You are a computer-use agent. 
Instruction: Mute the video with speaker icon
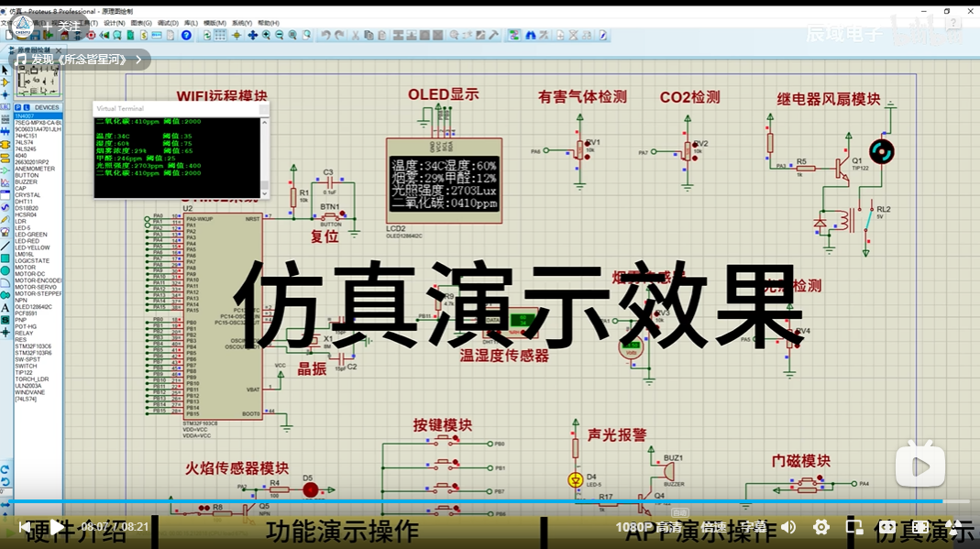pyautogui.click(x=788, y=527)
